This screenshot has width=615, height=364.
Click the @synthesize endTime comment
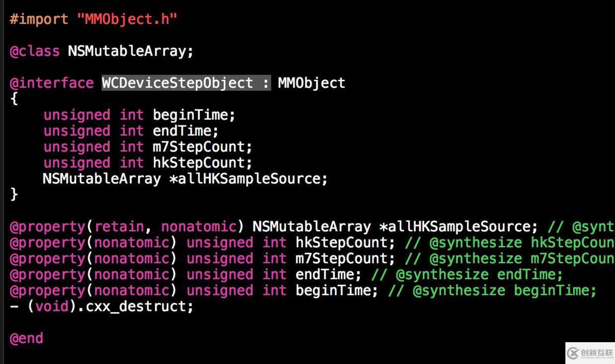pyautogui.click(x=467, y=275)
